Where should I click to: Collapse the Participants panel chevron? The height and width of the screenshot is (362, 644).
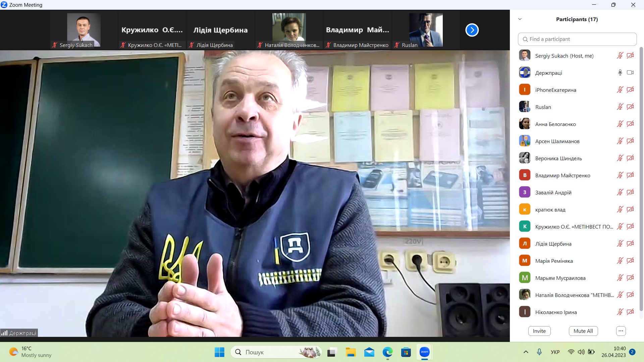(520, 19)
